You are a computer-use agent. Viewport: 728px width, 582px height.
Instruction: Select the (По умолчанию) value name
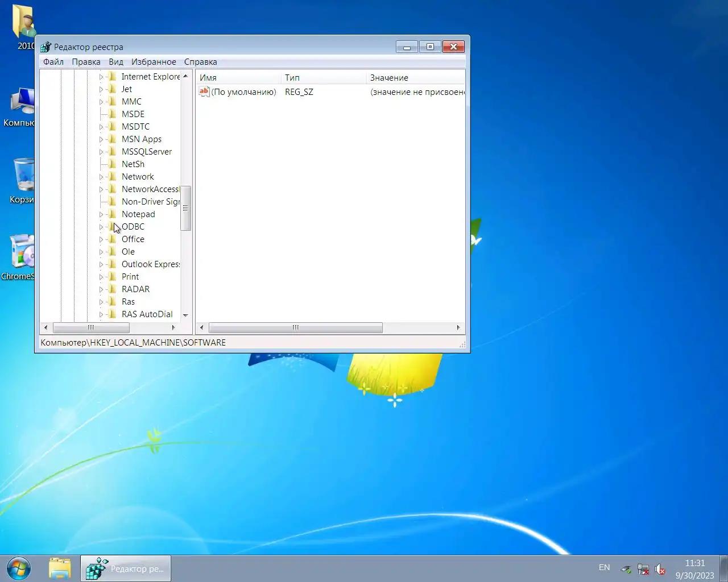[x=244, y=92]
